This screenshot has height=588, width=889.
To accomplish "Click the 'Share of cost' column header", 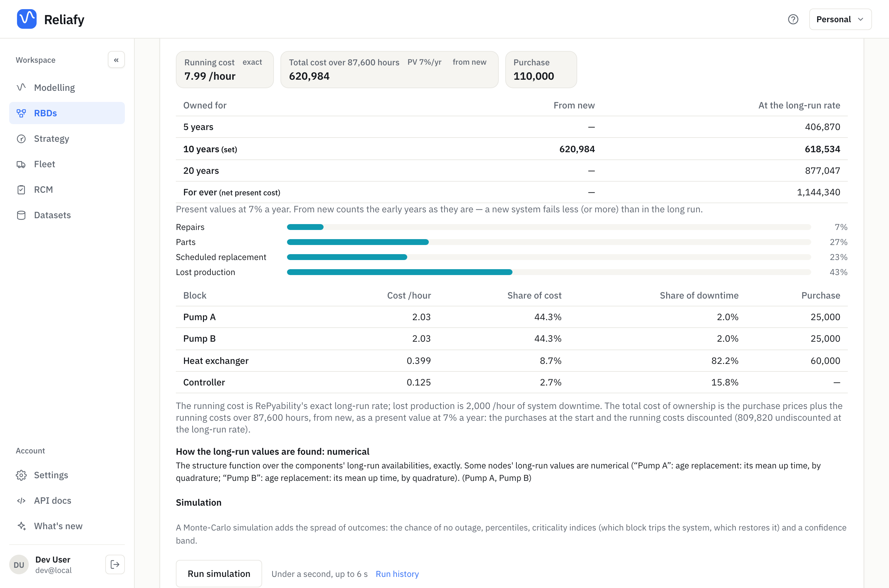I will 534,296.
